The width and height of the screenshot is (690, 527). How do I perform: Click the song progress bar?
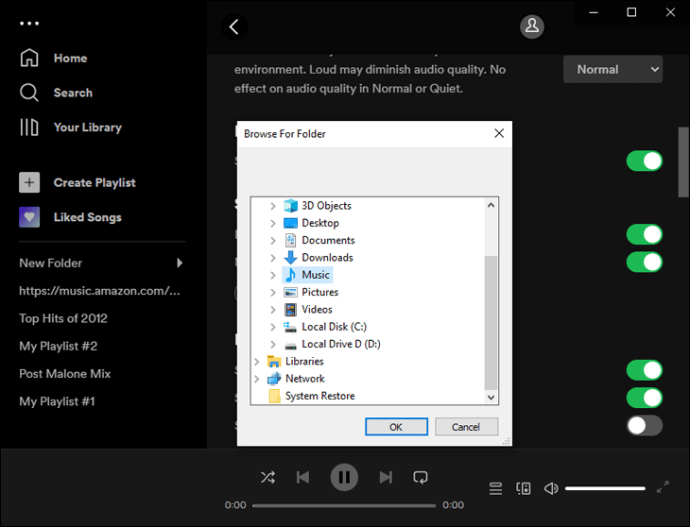pyautogui.click(x=344, y=505)
